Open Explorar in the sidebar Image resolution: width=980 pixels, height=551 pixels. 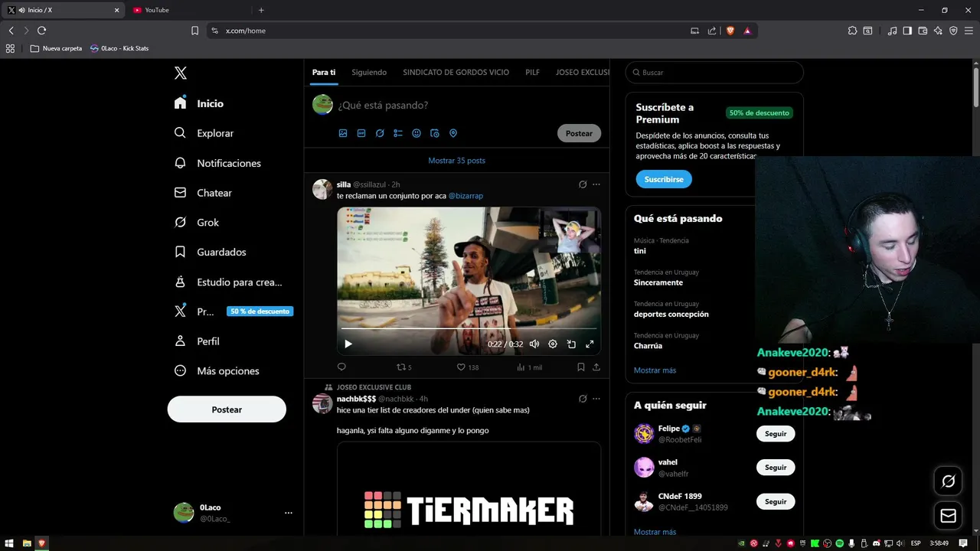click(x=204, y=133)
